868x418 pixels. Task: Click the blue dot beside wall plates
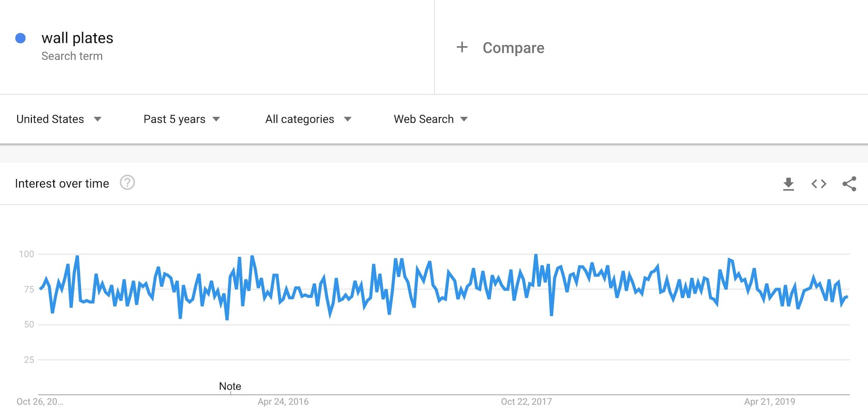click(20, 38)
